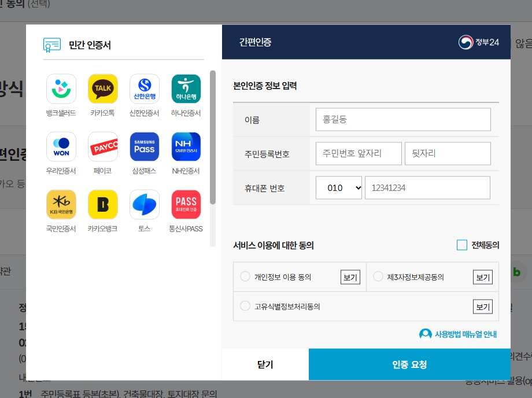Click the 인증 요청 button
The image size is (532, 398).
click(409, 364)
